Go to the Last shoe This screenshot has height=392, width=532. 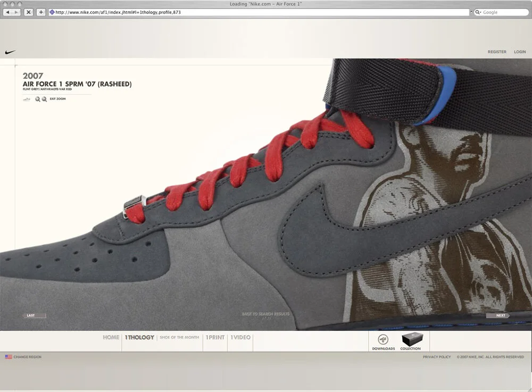coord(35,315)
